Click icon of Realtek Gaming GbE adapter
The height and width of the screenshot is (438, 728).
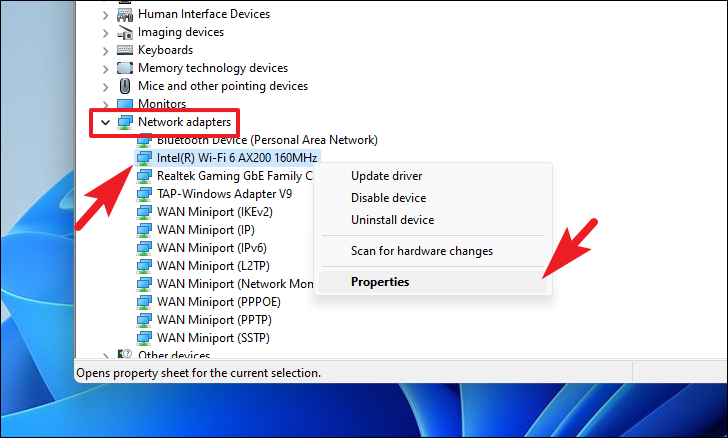(x=144, y=176)
